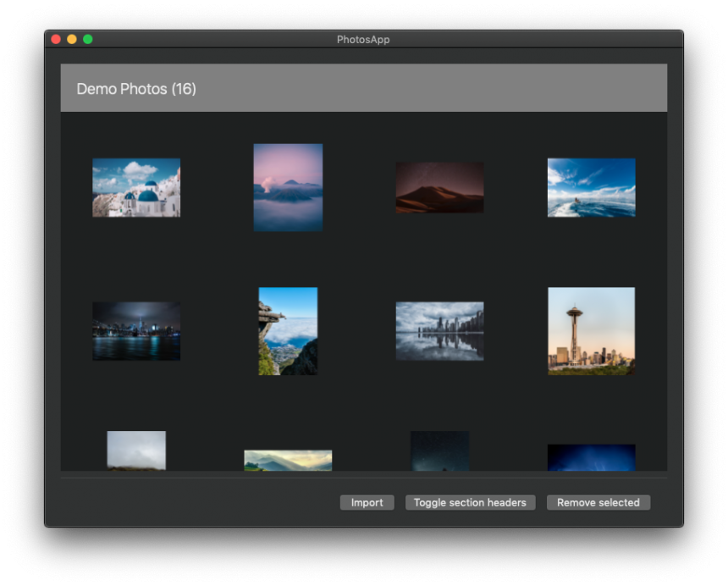The height and width of the screenshot is (586, 728).
Task: Remove the selected photos
Action: point(598,502)
